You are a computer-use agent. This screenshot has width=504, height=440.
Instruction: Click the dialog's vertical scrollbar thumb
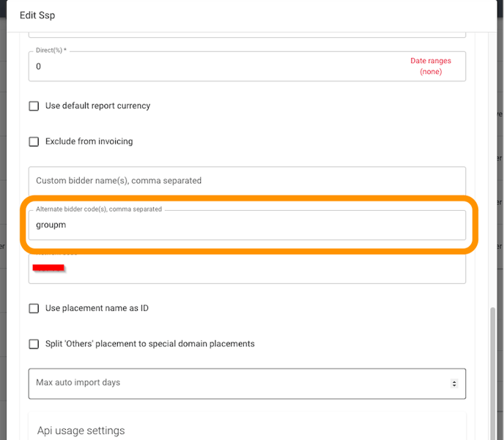[x=492, y=374]
